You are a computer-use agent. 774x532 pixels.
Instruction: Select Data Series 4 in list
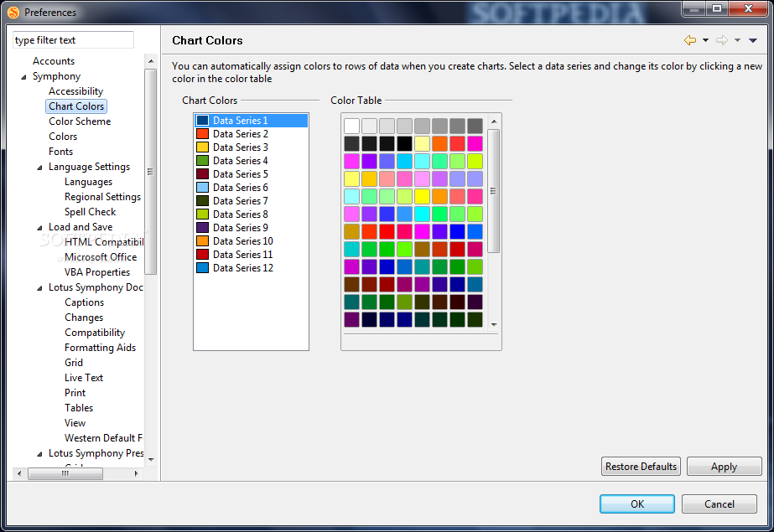click(252, 161)
